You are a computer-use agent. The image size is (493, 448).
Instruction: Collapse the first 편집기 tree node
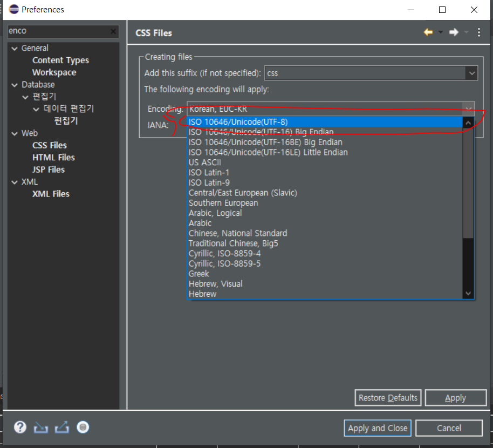point(25,97)
